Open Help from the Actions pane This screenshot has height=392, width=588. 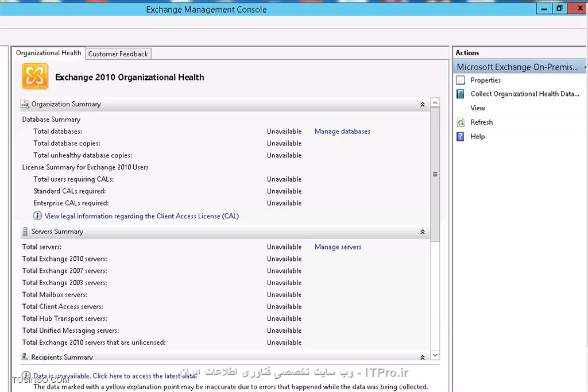[x=477, y=136]
